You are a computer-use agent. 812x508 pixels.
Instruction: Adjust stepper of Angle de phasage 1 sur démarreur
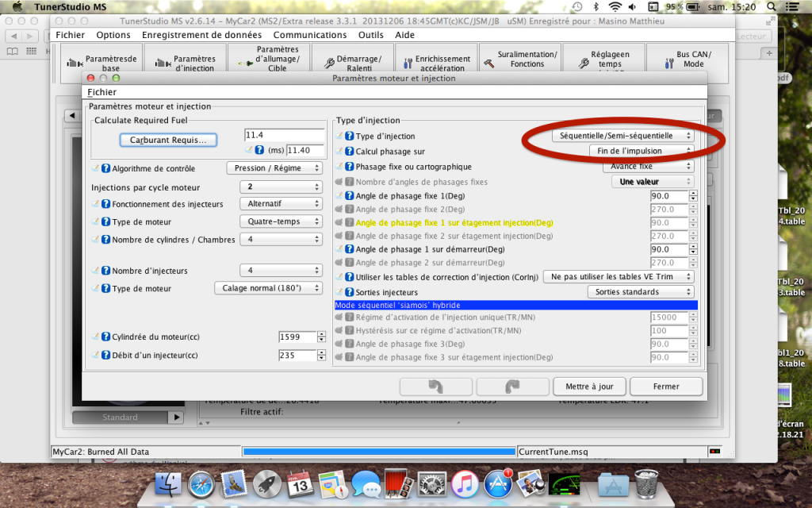693,249
